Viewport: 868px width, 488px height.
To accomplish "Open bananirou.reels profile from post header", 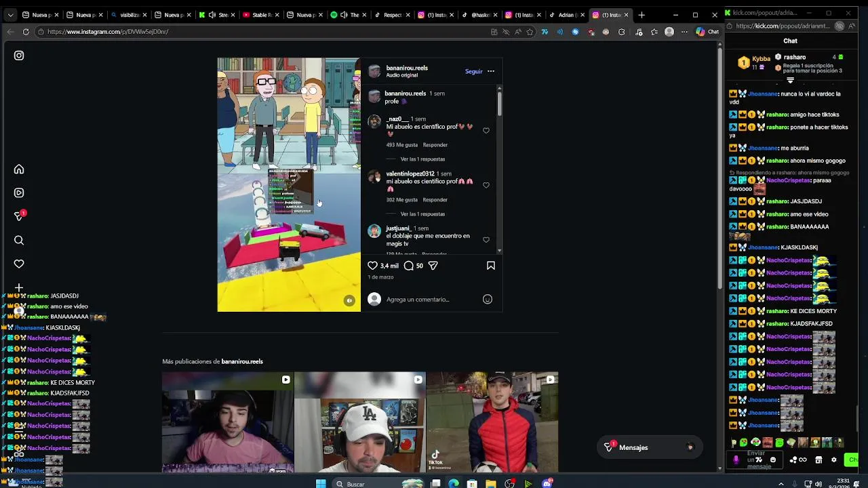I will (407, 68).
